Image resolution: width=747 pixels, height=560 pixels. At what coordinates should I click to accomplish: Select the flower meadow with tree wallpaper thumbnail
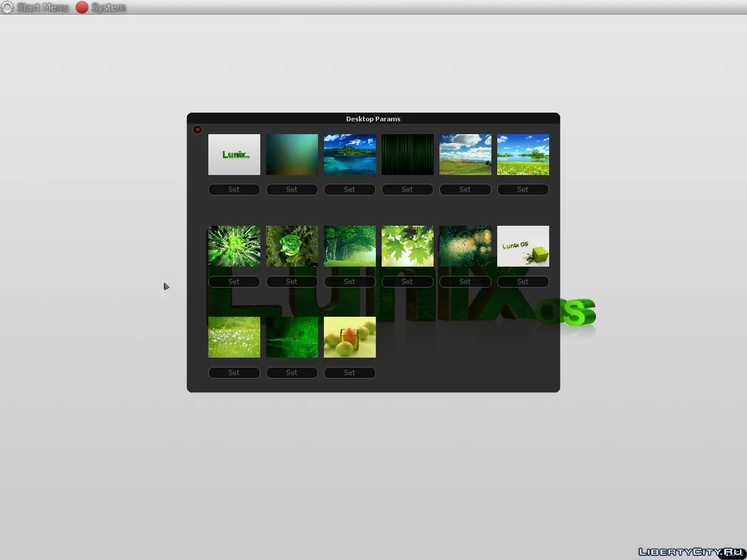523,155
